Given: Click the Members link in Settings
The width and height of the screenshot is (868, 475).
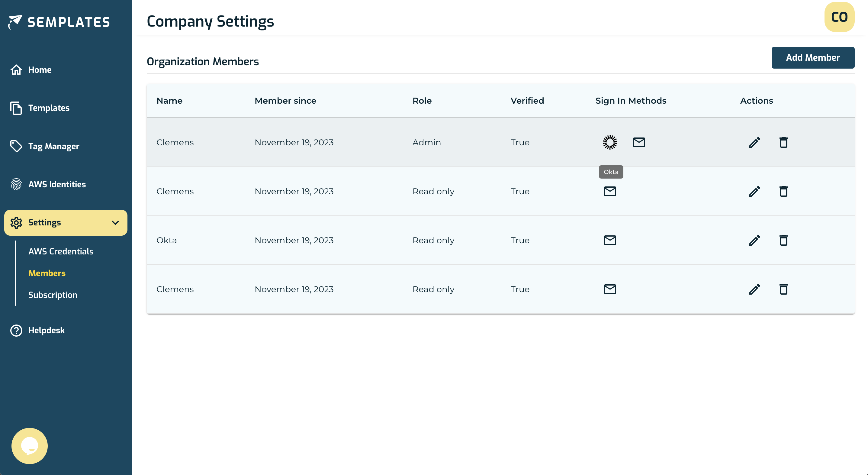Looking at the screenshot, I should point(47,273).
